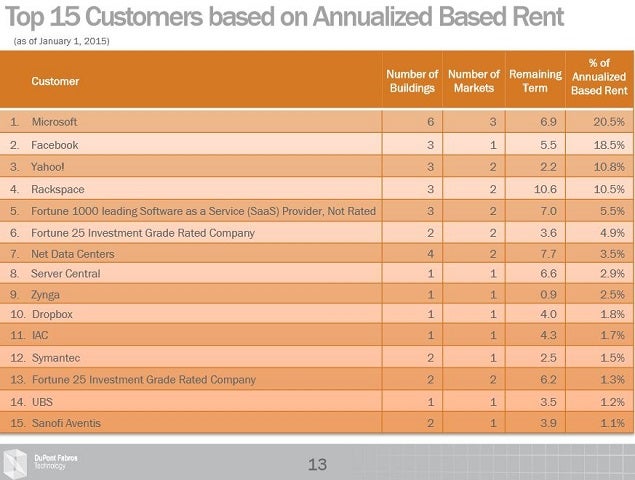Image resolution: width=635 pixels, height=480 pixels.
Task: Select the Server Central name
Action: (x=66, y=273)
